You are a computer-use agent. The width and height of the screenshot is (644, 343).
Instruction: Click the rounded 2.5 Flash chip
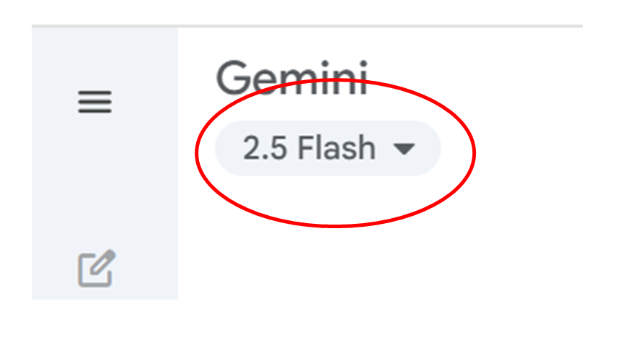coord(327,148)
